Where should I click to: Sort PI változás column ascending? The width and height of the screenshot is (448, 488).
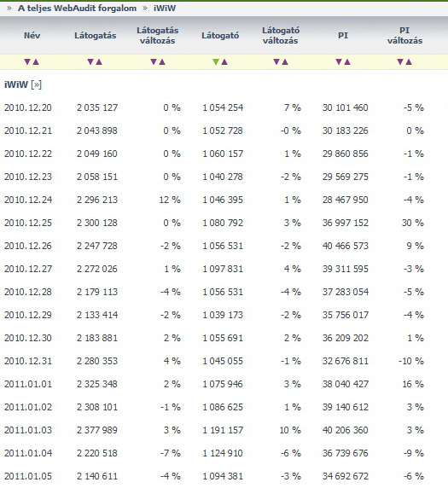point(409,61)
